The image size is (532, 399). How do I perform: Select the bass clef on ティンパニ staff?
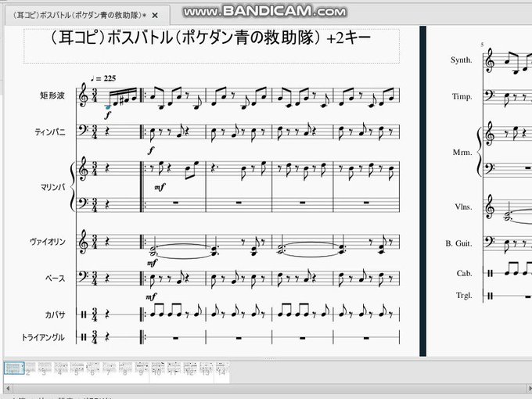pos(82,131)
